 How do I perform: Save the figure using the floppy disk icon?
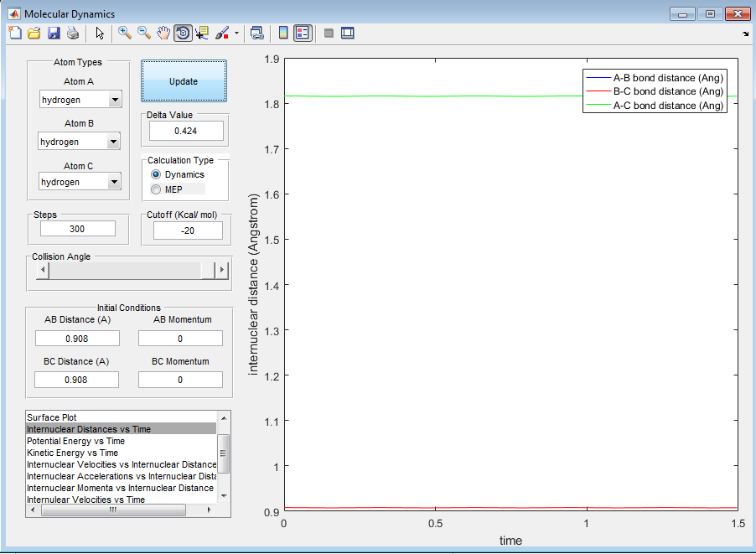54,33
